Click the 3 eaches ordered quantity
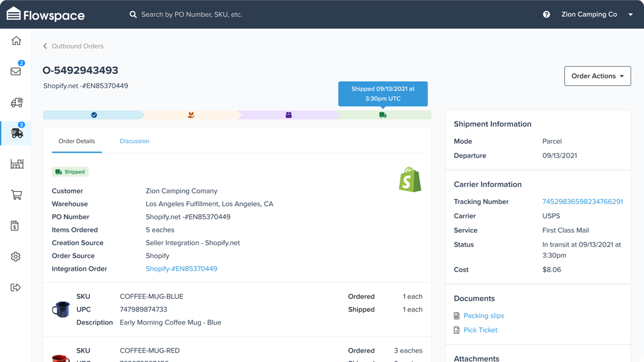644x362 pixels. pos(408,351)
